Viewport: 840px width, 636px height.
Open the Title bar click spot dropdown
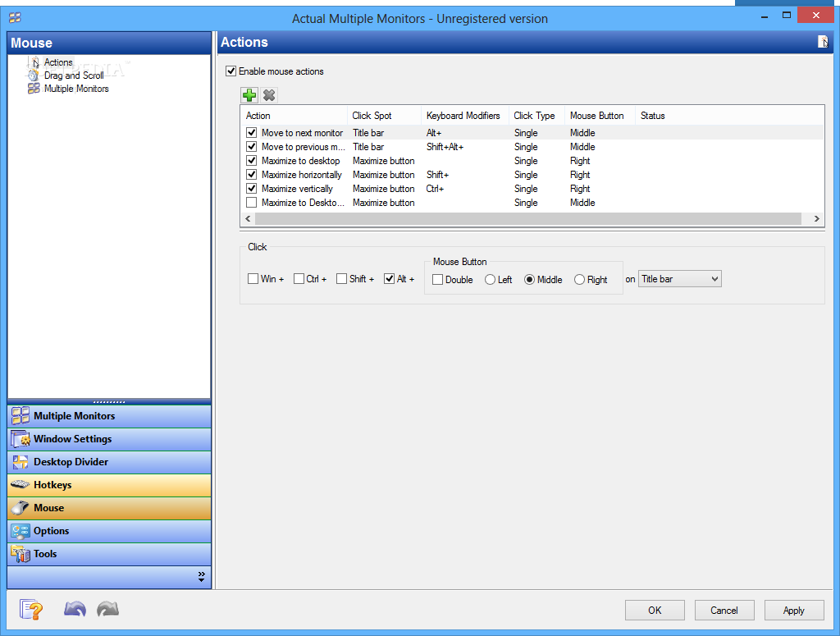680,279
